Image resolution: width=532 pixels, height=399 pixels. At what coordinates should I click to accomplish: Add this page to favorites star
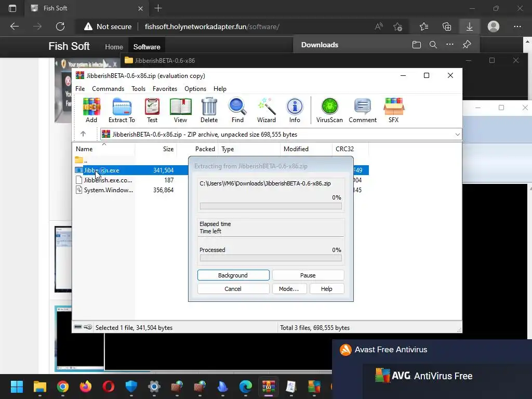coord(397,26)
